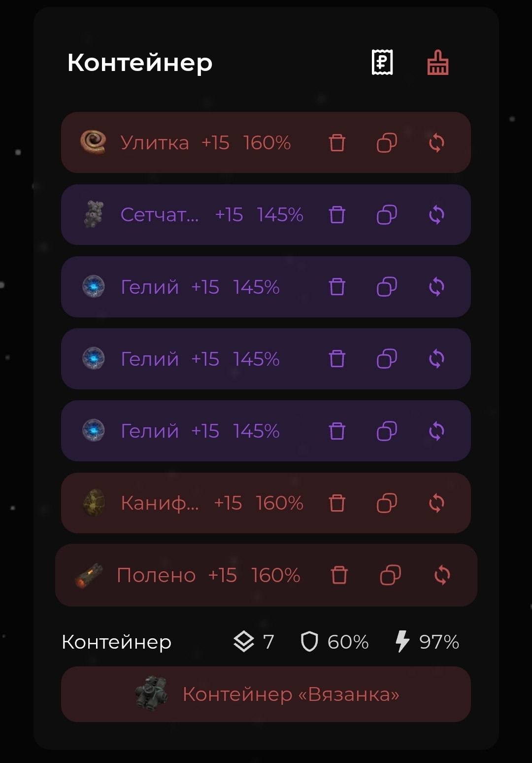Image resolution: width=532 pixels, height=763 pixels.
Task: Delete the Полено artifact
Action: pyautogui.click(x=339, y=575)
